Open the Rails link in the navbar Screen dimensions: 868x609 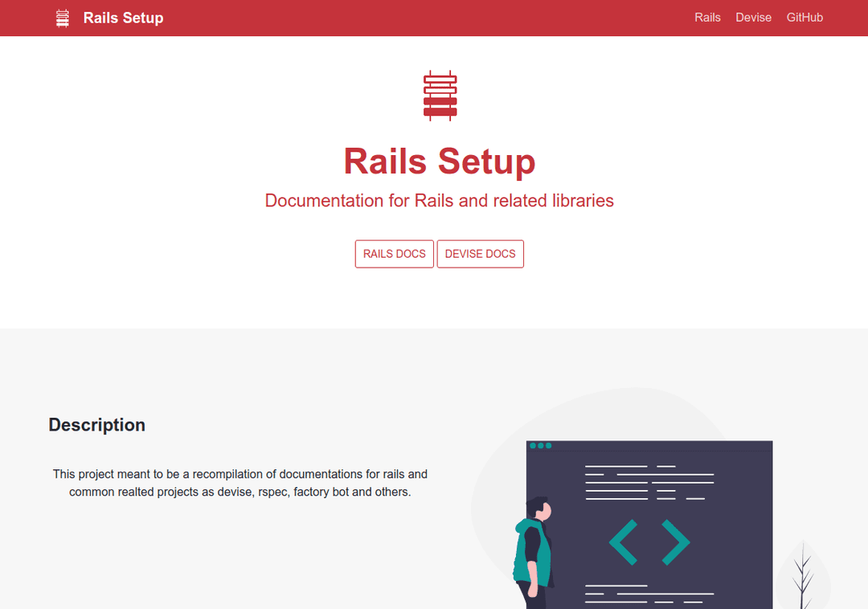click(707, 17)
